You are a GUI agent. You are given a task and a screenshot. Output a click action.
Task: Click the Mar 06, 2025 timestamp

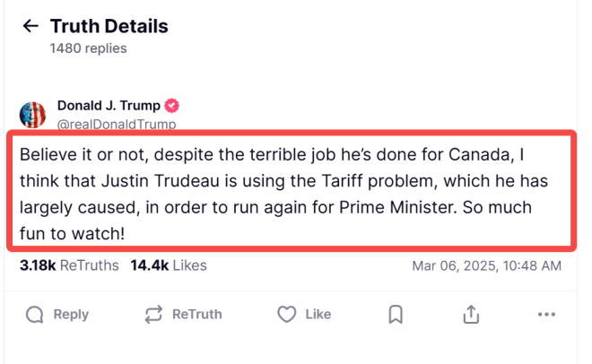point(487,266)
